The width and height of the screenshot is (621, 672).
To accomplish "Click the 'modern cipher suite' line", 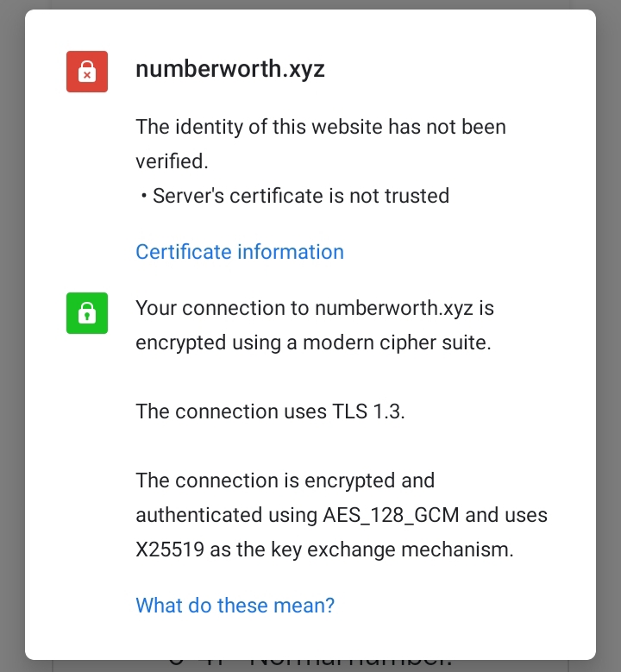I will coord(313,342).
